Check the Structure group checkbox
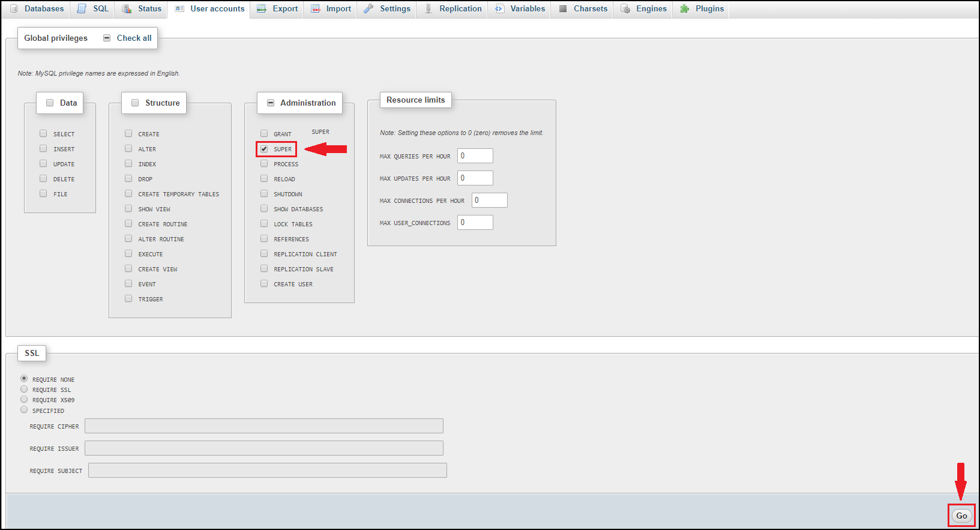 point(135,103)
